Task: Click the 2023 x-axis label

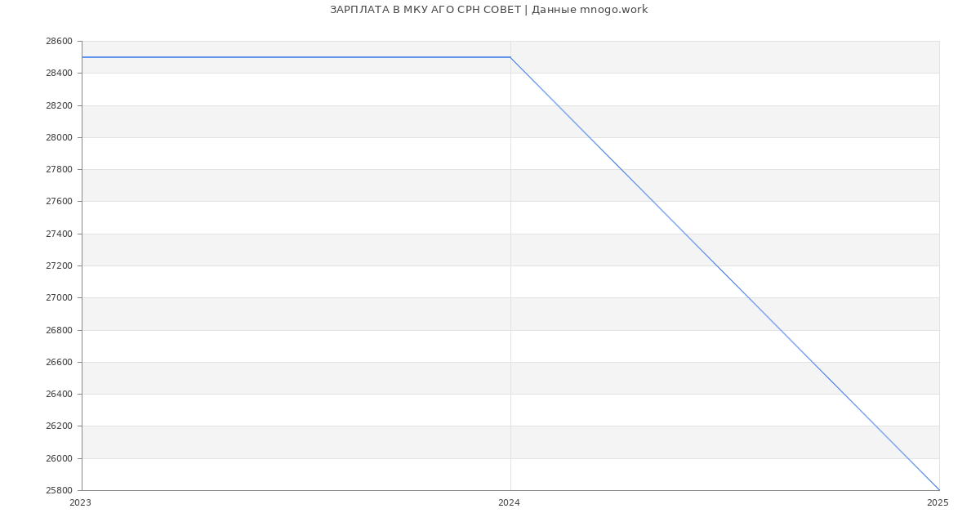Action: [81, 503]
